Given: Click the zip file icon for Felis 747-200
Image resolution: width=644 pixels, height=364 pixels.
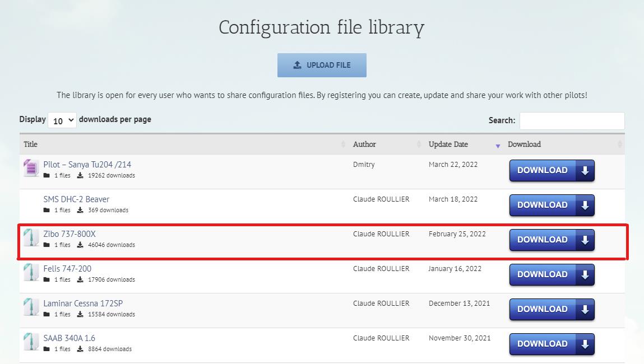Looking at the screenshot, I should (x=31, y=272).
